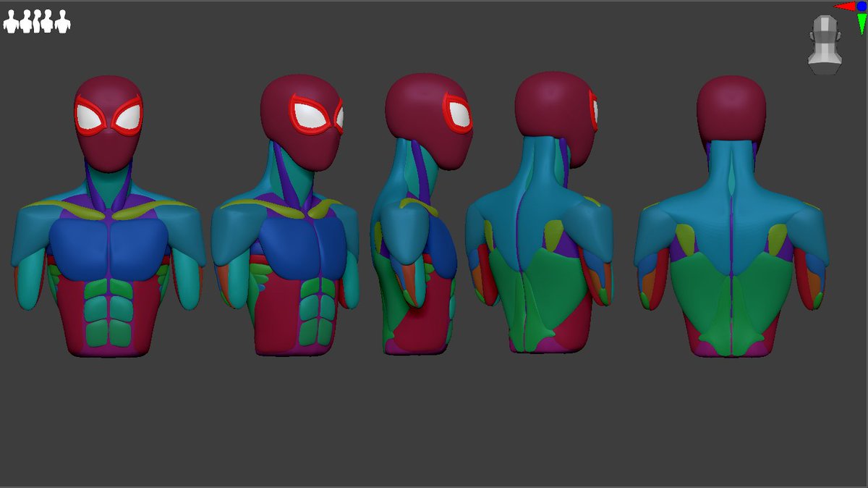The image size is (868, 488).
Task: Click the red X-axis cone on gizmo
Action: (x=845, y=6)
